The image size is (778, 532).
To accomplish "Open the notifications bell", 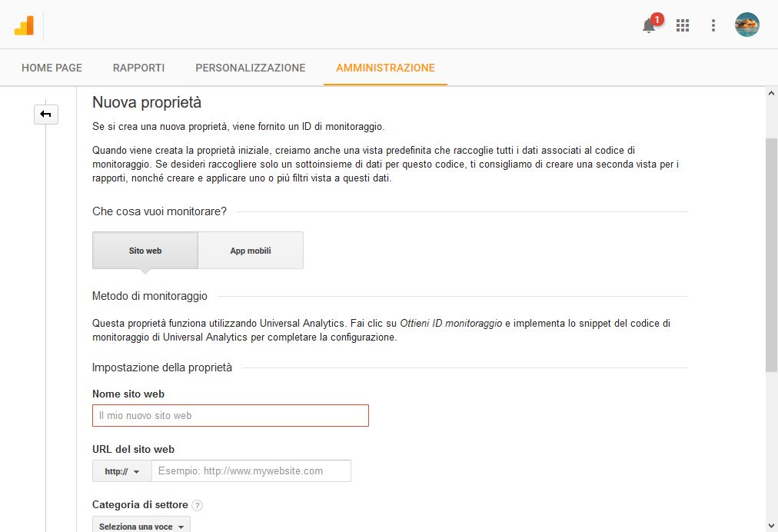I will pos(649,25).
